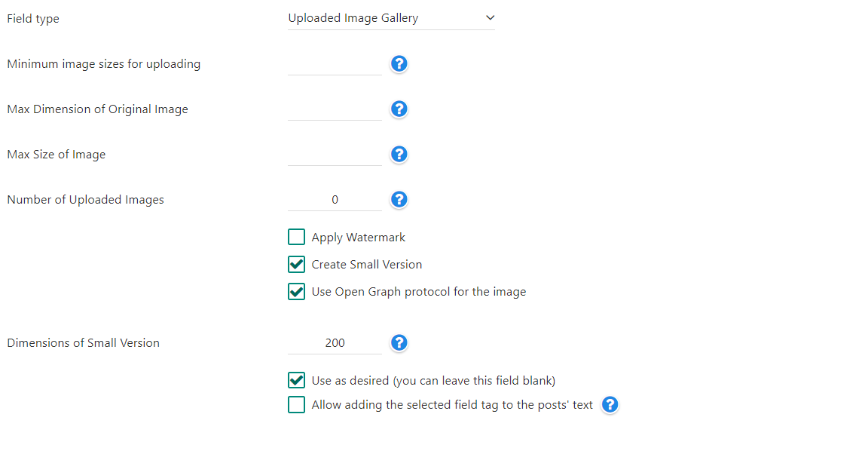Open help tooltip for Max Size of Image
This screenshot has height=454, width=868.
click(399, 155)
